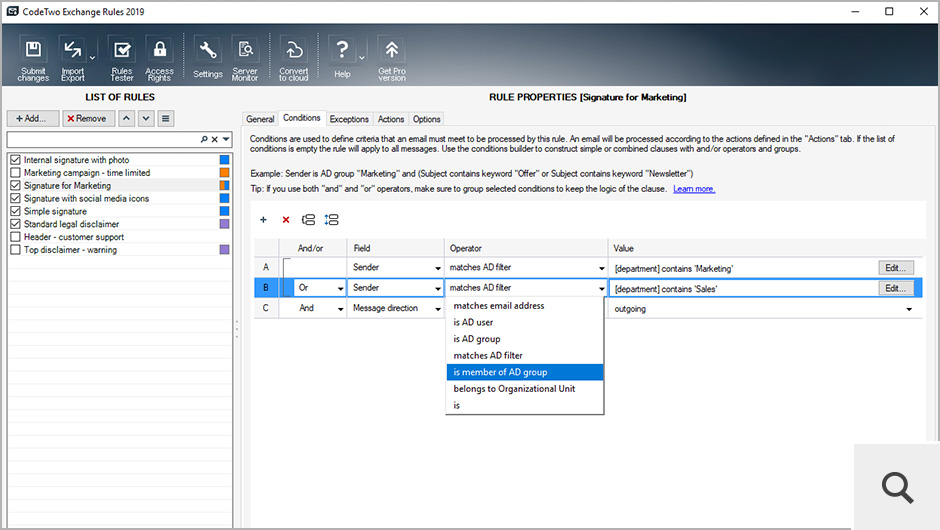Move selected rule down with arrow button

(146, 118)
